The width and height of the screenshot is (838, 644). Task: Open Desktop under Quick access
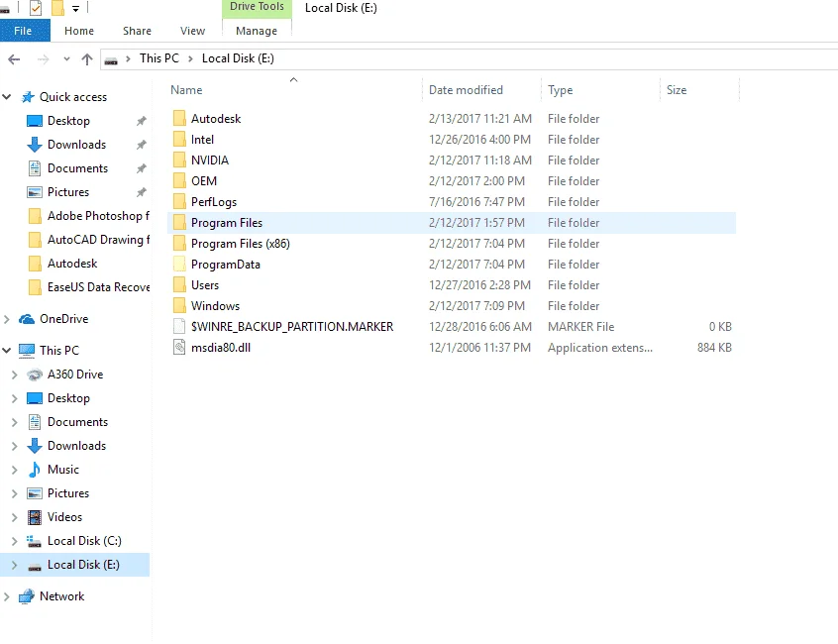click(68, 121)
